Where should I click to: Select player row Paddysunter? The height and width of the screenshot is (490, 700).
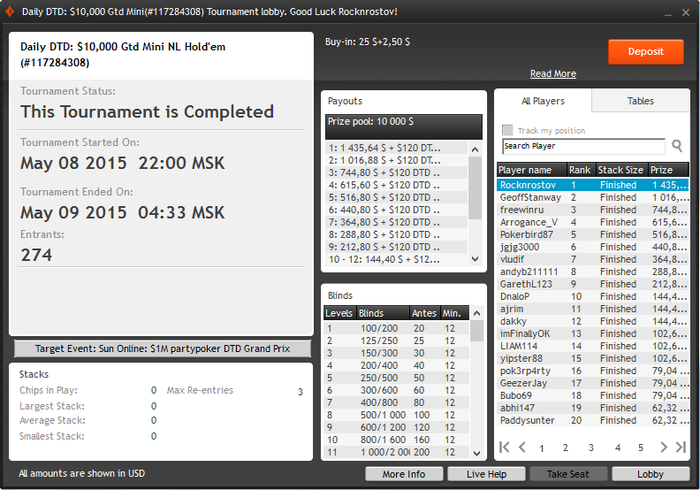tap(592, 420)
